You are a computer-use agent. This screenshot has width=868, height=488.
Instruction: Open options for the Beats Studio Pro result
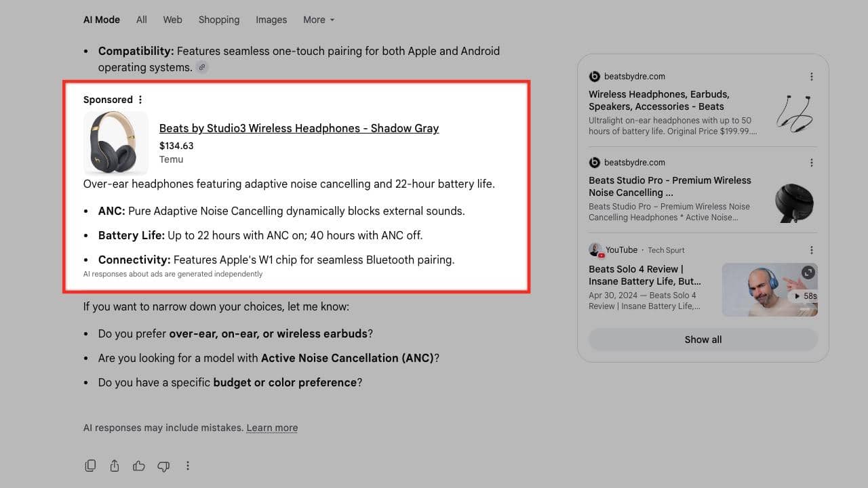click(x=812, y=163)
